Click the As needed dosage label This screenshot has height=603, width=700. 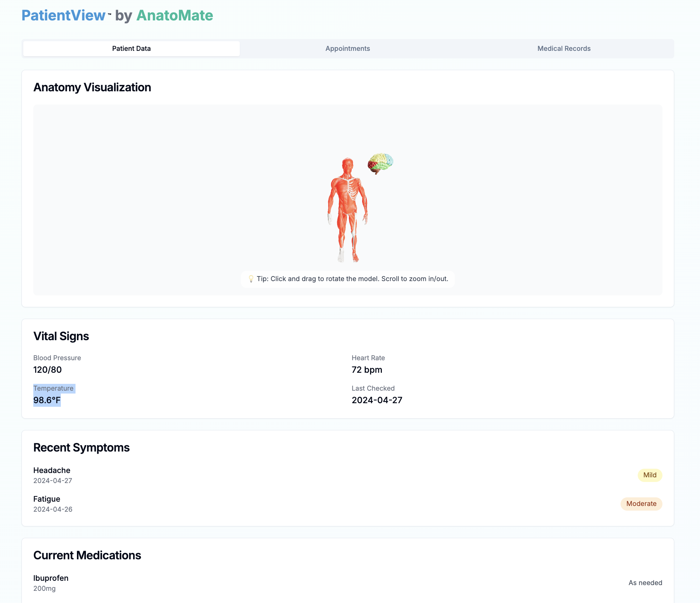(x=645, y=583)
